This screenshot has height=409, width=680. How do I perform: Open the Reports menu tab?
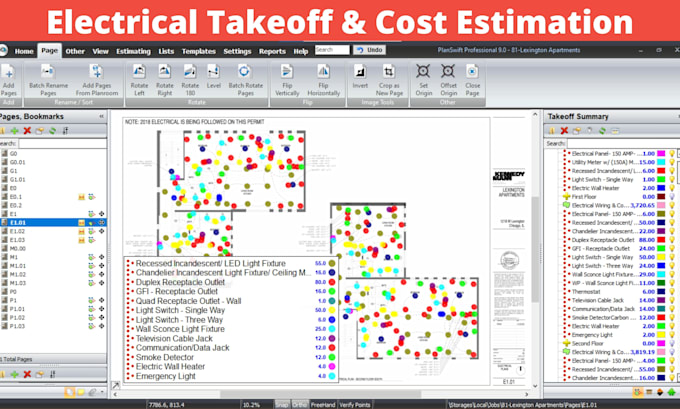(x=272, y=49)
